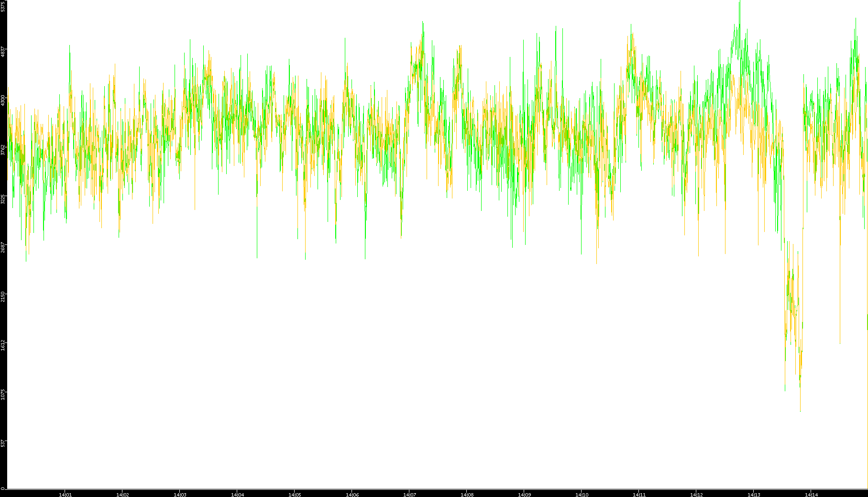Jump to the 14:05 time label
The width and height of the screenshot is (868, 497).
(295, 494)
